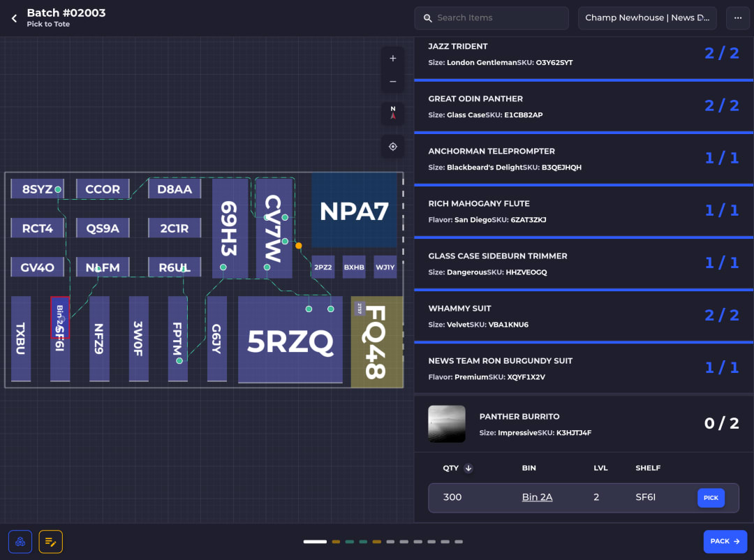Click the G6JY aisle on the map
This screenshot has height=560, width=754.
(217, 339)
